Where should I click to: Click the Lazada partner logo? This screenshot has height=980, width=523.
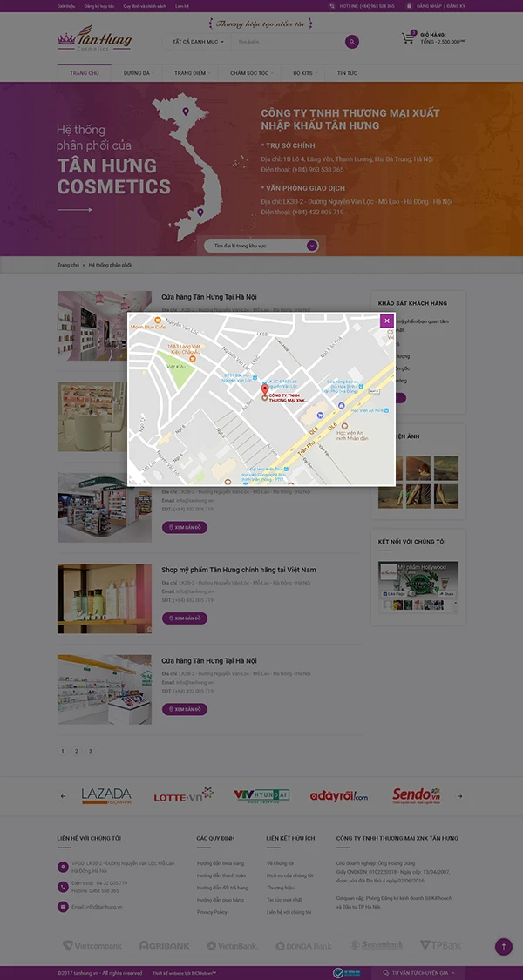point(106,795)
